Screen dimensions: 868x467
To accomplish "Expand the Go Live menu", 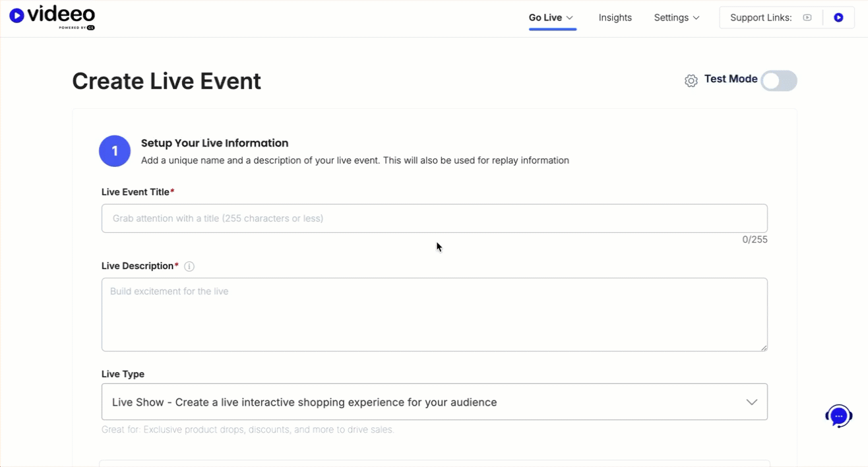I will 551,18.
